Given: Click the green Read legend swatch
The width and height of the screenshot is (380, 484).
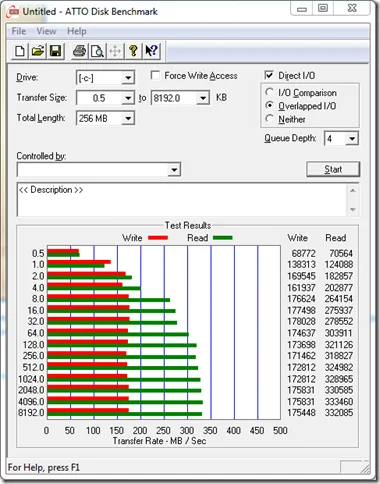Looking at the screenshot, I should (x=223, y=238).
